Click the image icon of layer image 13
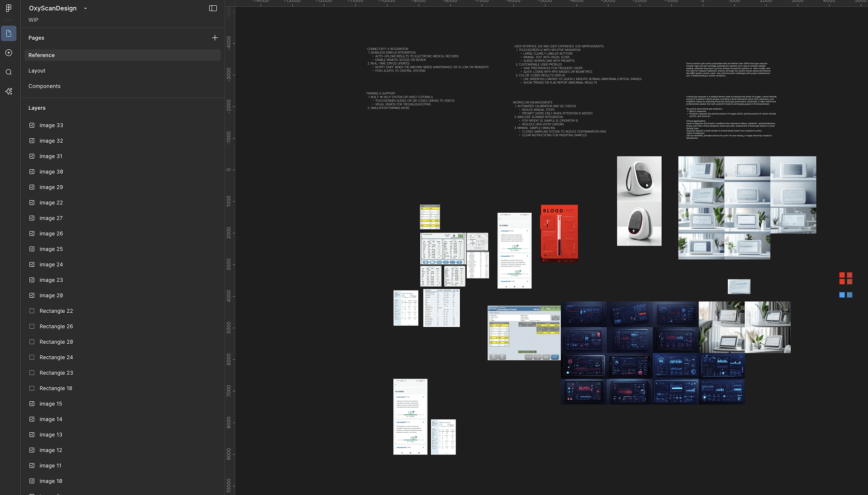Screen dimensions: 868x495 [x=32, y=435]
